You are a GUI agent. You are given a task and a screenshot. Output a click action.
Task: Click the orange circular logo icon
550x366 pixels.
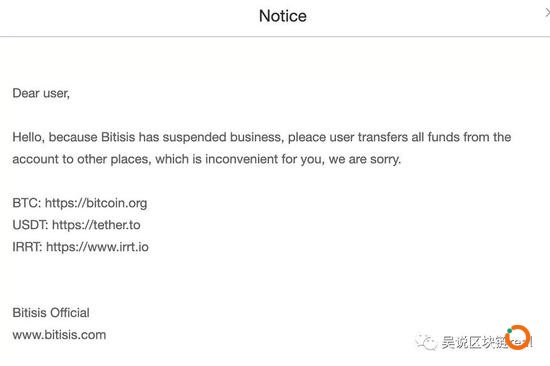pyautogui.click(x=518, y=337)
